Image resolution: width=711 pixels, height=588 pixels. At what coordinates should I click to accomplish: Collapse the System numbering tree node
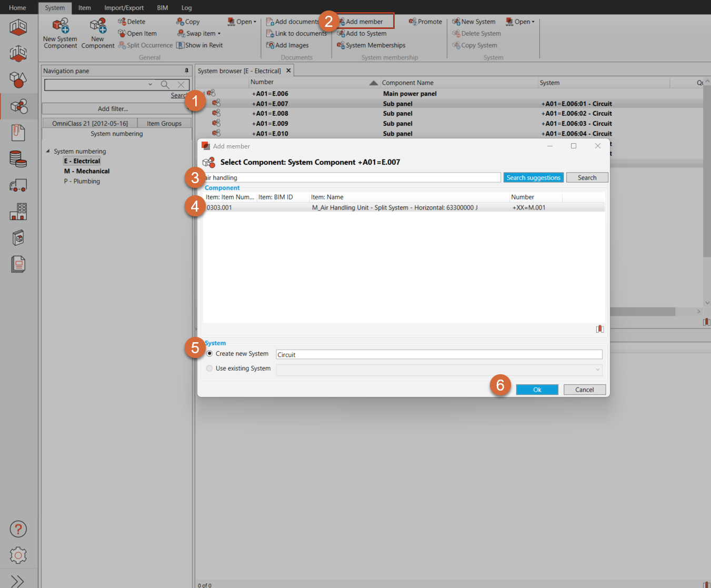(x=48, y=151)
